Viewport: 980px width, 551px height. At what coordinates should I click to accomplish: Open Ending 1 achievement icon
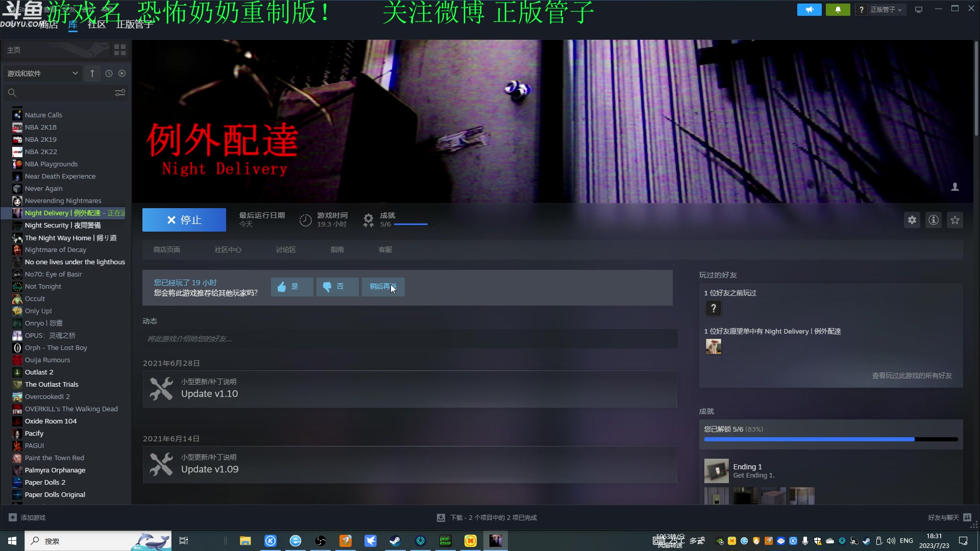717,471
